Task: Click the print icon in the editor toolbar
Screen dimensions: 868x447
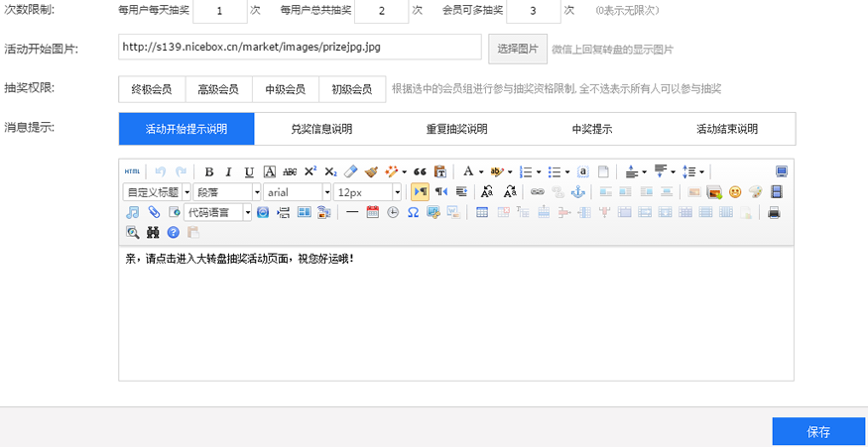Action: 775,212
